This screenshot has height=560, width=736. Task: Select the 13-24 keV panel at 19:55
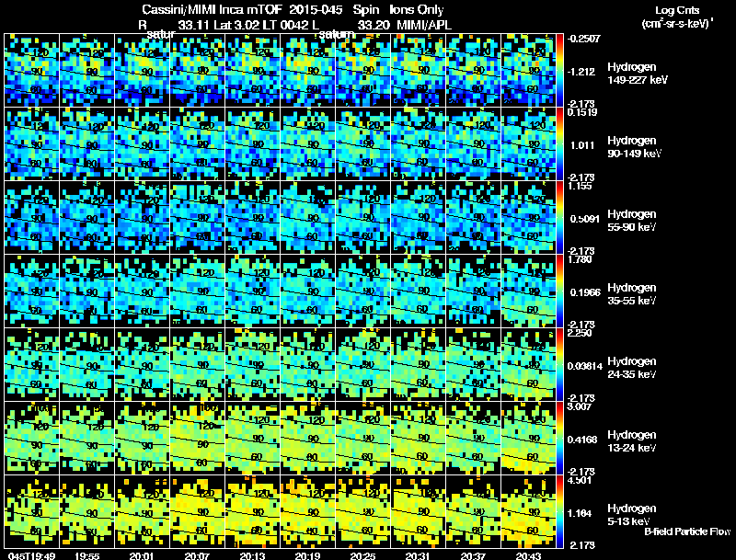pos(86,439)
